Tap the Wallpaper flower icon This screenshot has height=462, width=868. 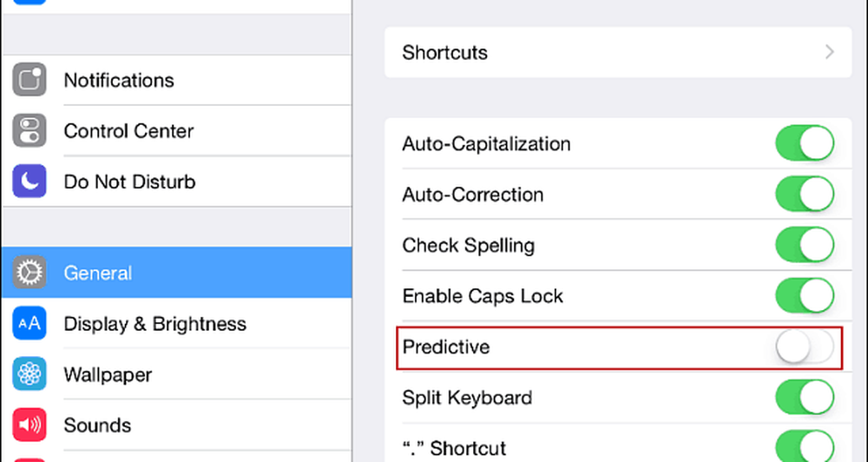[x=29, y=375]
